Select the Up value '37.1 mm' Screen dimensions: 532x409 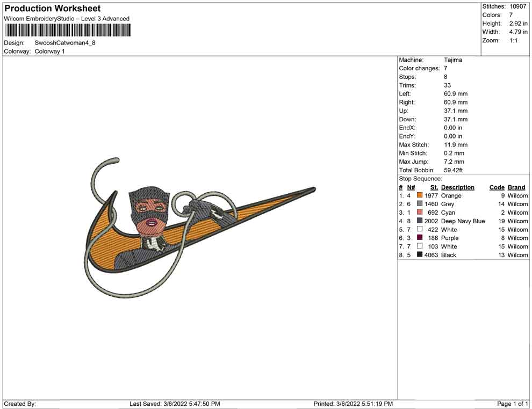coord(456,111)
